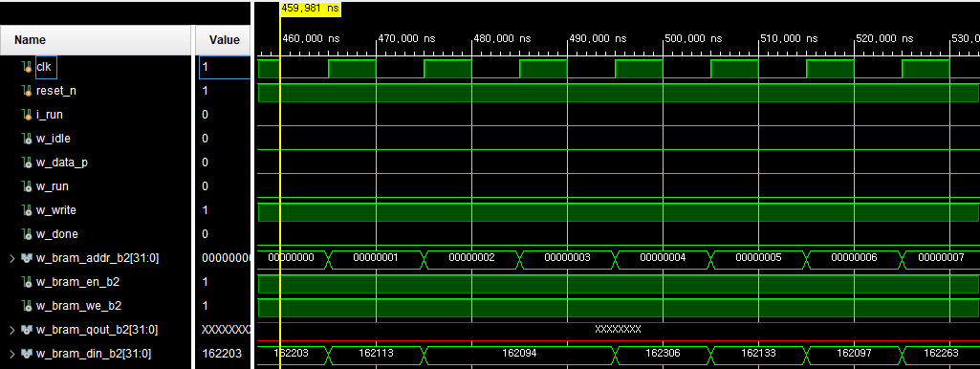Click address value 00000007 in waveform
The width and height of the screenshot is (980, 369).
(x=941, y=258)
